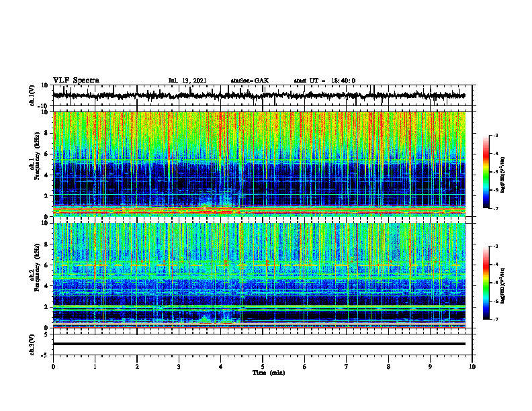Click the "-5" label on ch.2 colorbar

click(495, 283)
